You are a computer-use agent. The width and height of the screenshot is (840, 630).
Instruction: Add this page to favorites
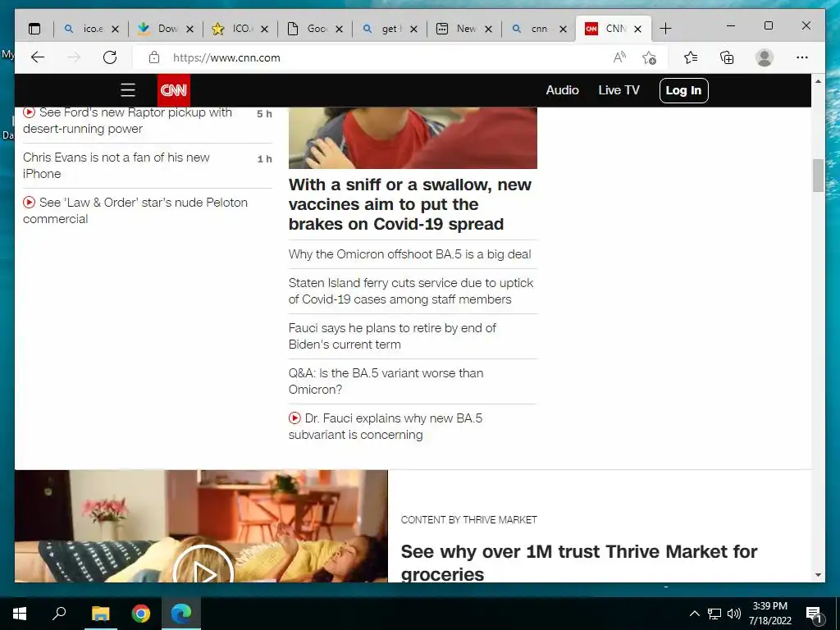[650, 57]
